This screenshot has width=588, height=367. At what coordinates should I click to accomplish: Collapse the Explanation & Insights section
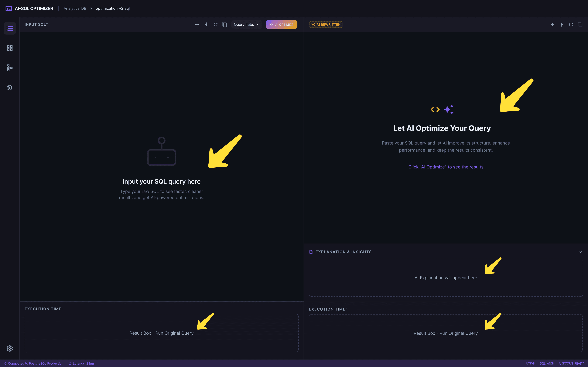pyautogui.click(x=580, y=252)
